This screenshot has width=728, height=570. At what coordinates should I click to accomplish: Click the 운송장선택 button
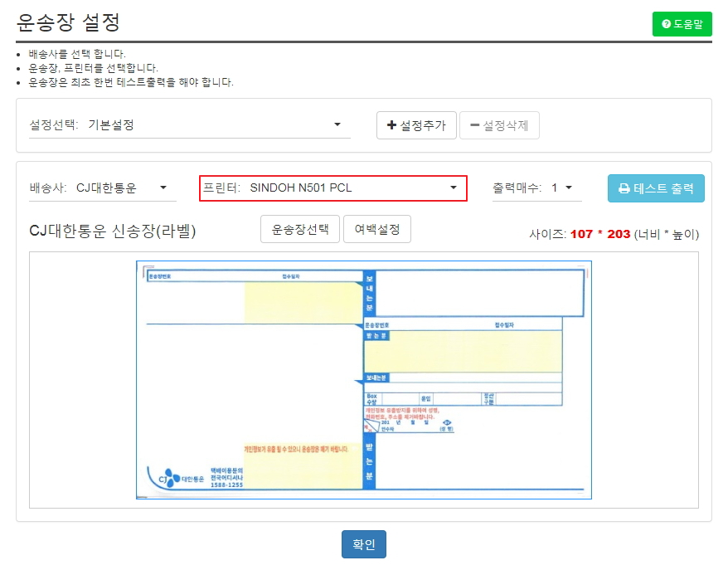(300, 229)
